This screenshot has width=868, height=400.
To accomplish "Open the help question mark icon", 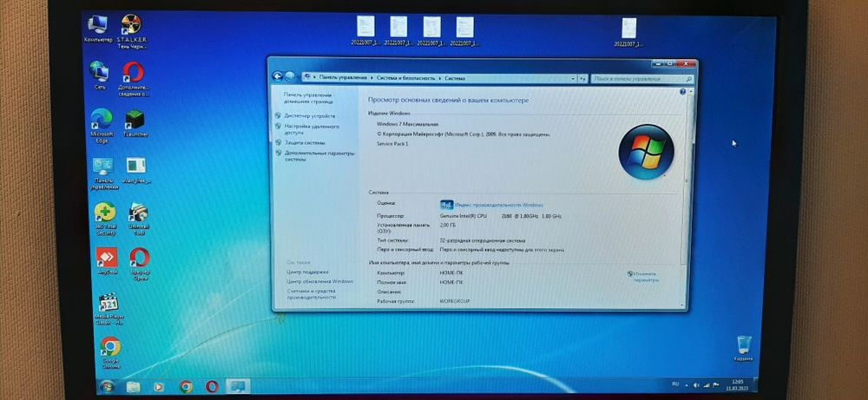I will 682,91.
